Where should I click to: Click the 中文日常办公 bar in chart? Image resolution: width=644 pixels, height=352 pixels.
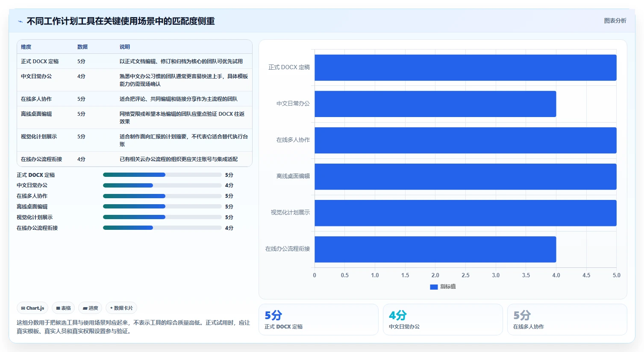click(435, 104)
